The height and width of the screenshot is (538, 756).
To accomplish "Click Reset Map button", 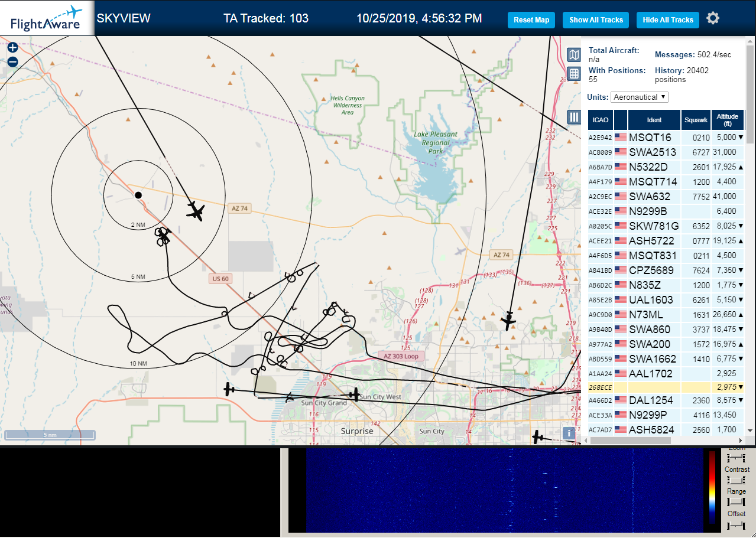I will 531,20.
